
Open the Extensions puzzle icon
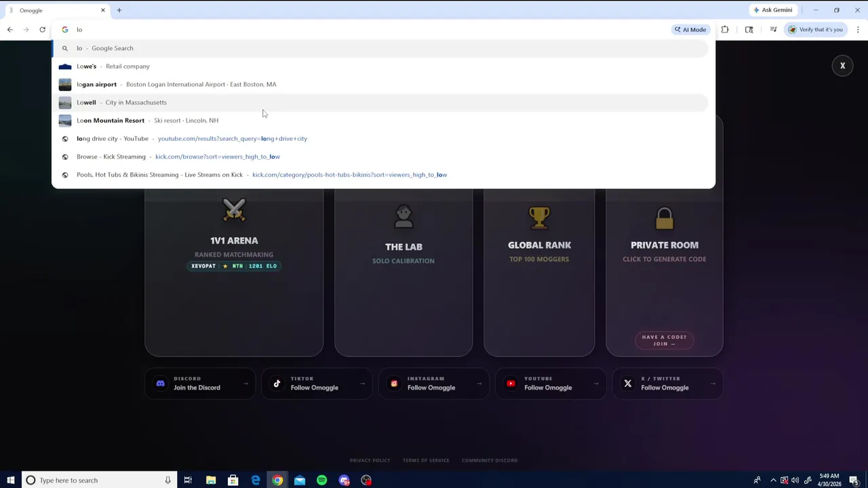pyautogui.click(x=725, y=29)
